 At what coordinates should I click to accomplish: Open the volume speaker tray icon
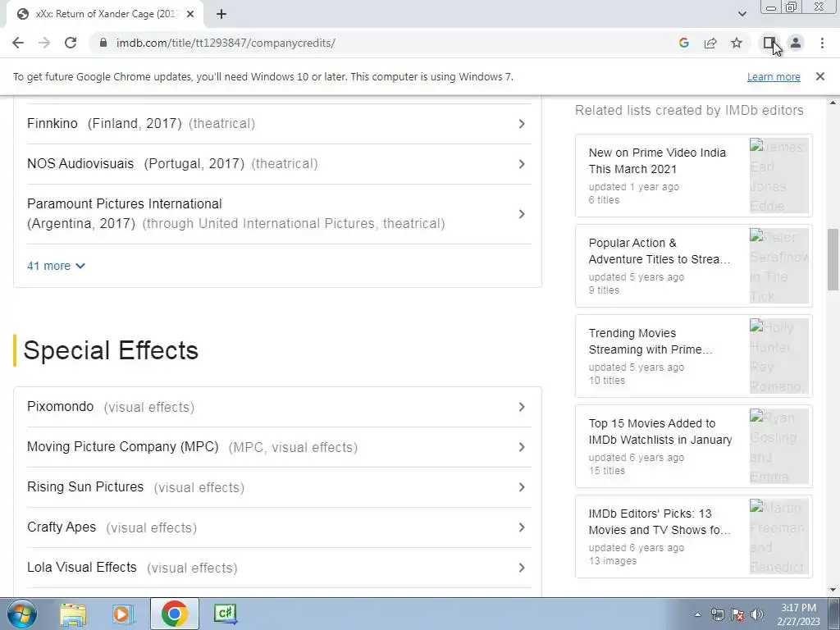757,614
